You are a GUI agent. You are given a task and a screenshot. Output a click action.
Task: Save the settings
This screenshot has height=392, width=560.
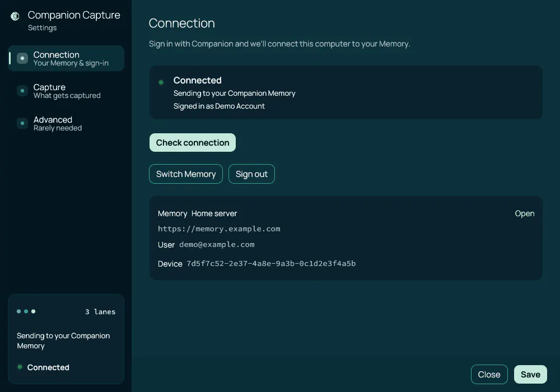pyautogui.click(x=530, y=375)
